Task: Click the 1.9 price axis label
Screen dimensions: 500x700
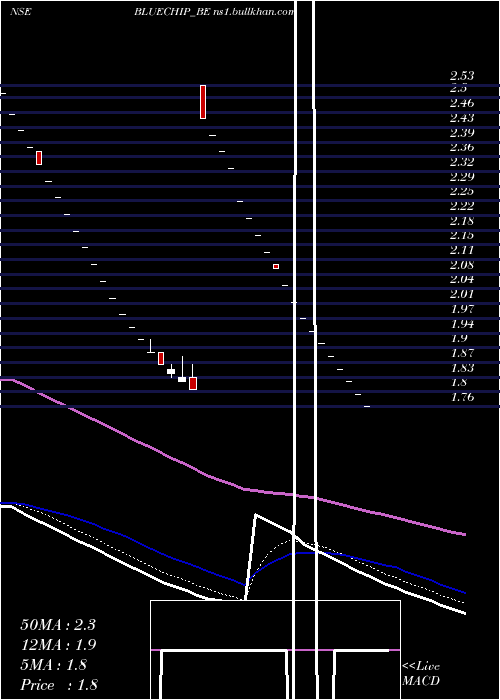Action: coord(459,338)
